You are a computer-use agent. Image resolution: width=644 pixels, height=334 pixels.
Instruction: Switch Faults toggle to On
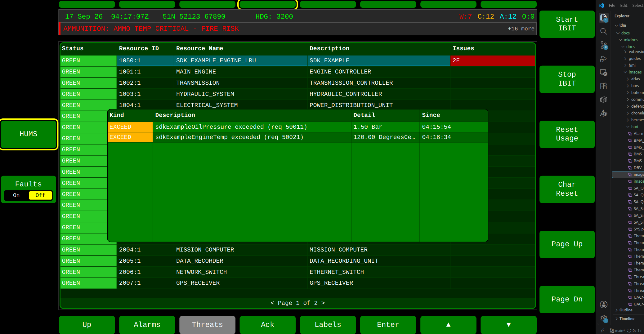[16, 195]
